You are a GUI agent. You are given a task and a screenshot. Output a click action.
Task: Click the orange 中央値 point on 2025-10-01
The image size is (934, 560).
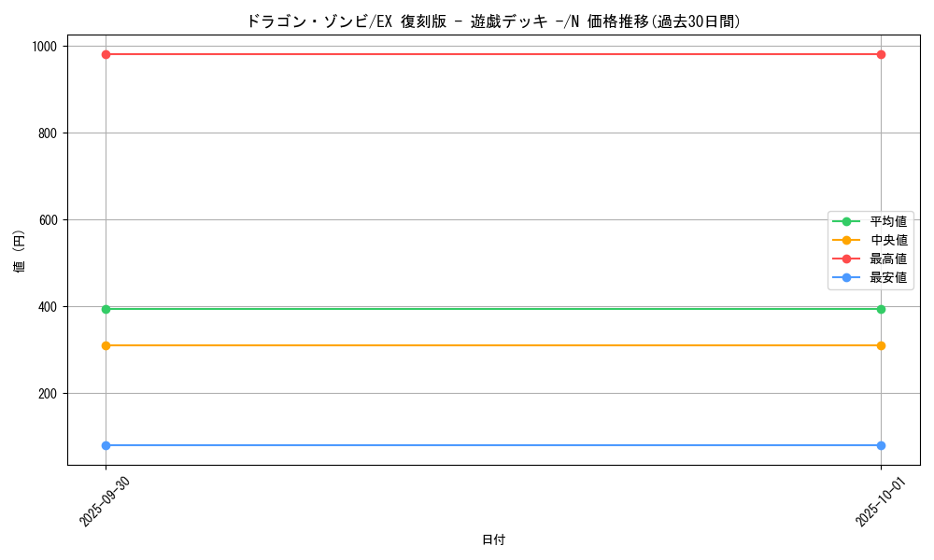[x=881, y=345]
